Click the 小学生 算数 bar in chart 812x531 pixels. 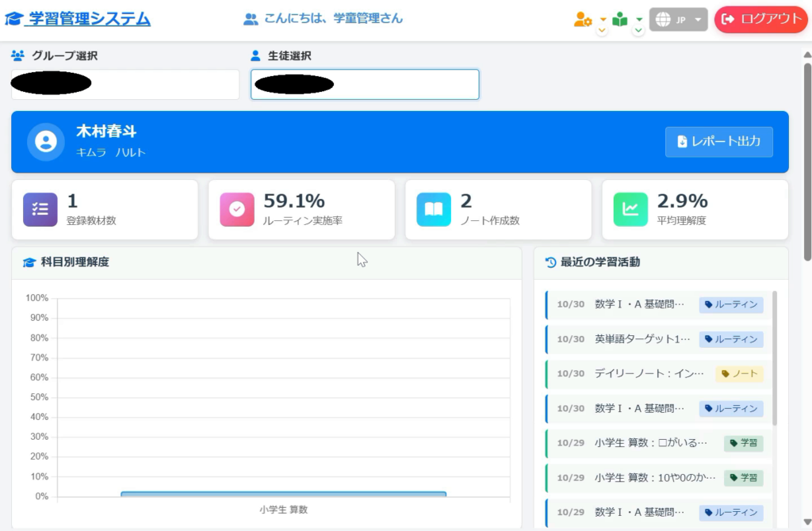coord(283,495)
